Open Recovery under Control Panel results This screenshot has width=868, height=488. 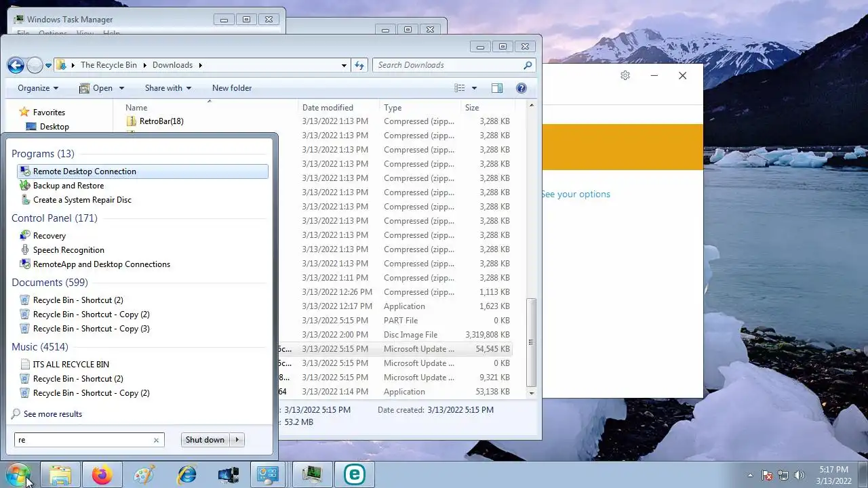tap(50, 236)
